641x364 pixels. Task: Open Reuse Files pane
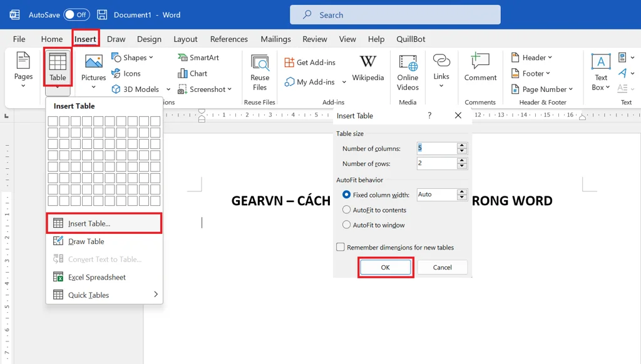tap(260, 73)
